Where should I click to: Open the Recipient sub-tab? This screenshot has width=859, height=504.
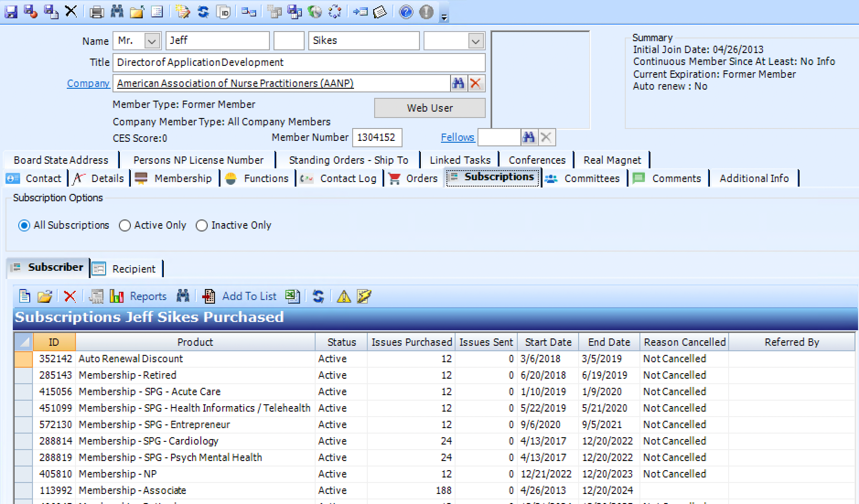click(x=134, y=269)
